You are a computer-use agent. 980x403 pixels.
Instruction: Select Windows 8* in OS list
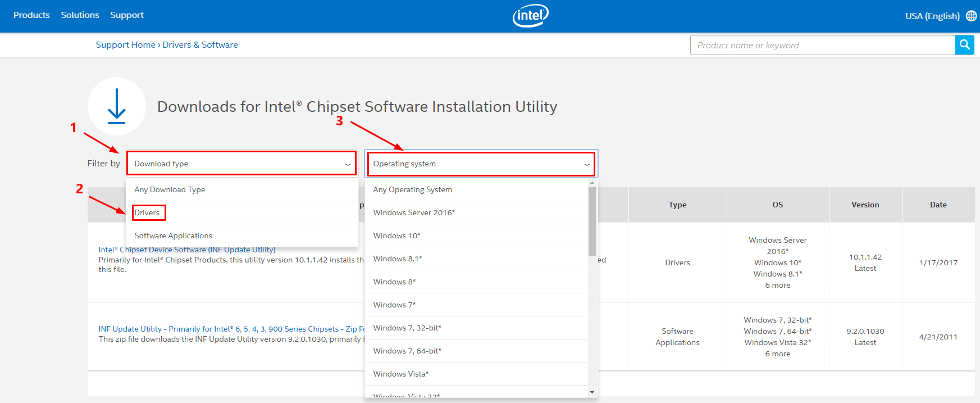476,282
